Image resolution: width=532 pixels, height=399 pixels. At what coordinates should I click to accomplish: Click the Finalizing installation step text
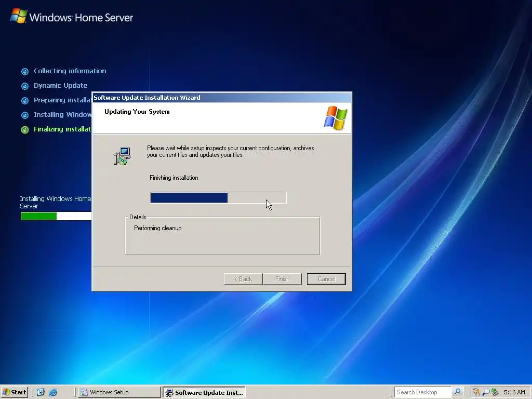pos(62,129)
